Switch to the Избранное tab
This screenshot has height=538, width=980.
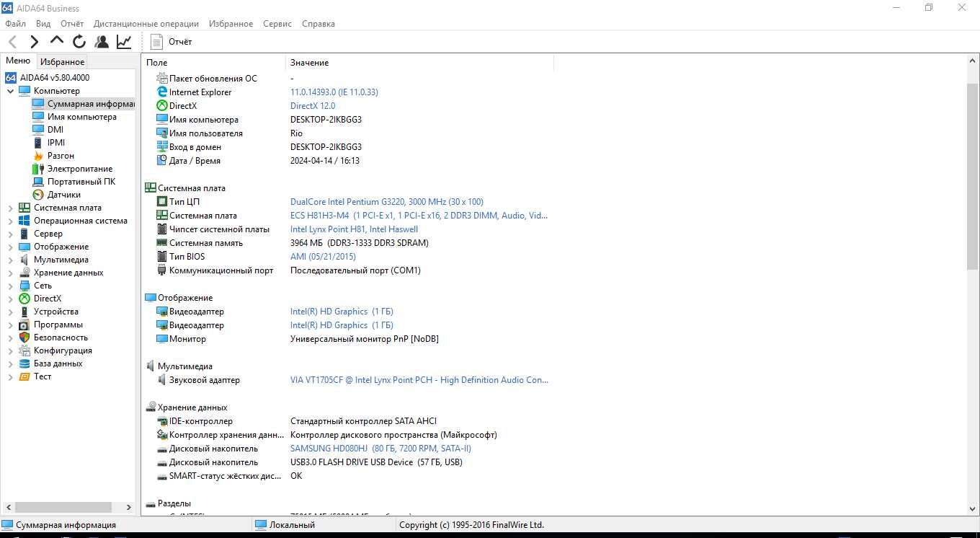pos(63,62)
